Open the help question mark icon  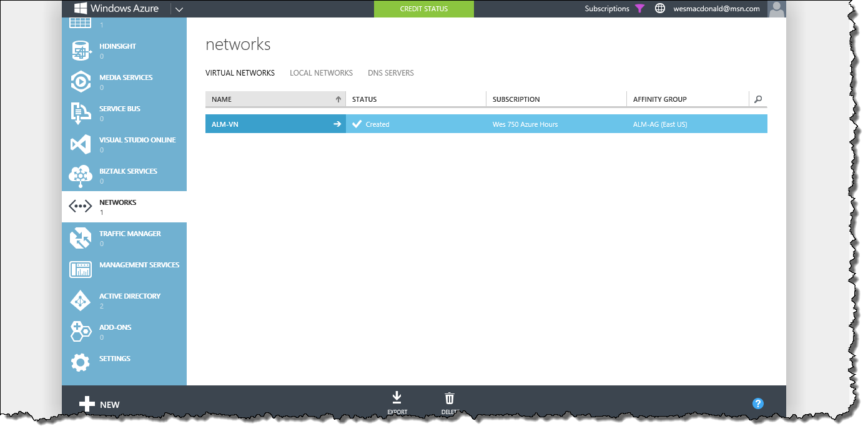tap(758, 404)
